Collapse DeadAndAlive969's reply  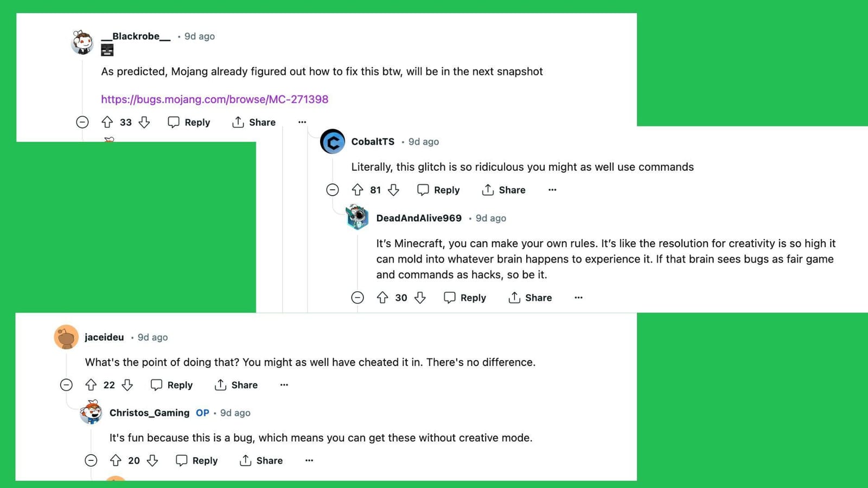click(358, 298)
